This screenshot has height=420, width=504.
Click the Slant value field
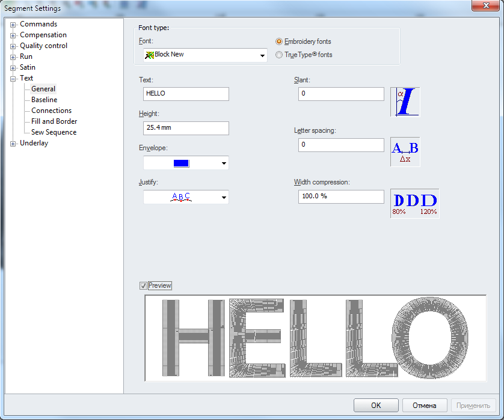[341, 94]
